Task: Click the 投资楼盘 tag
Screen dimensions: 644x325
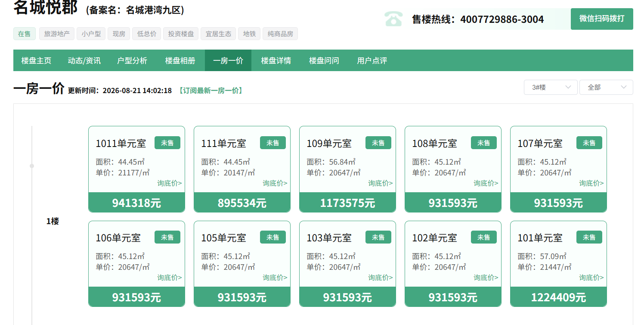Action: [x=181, y=34]
